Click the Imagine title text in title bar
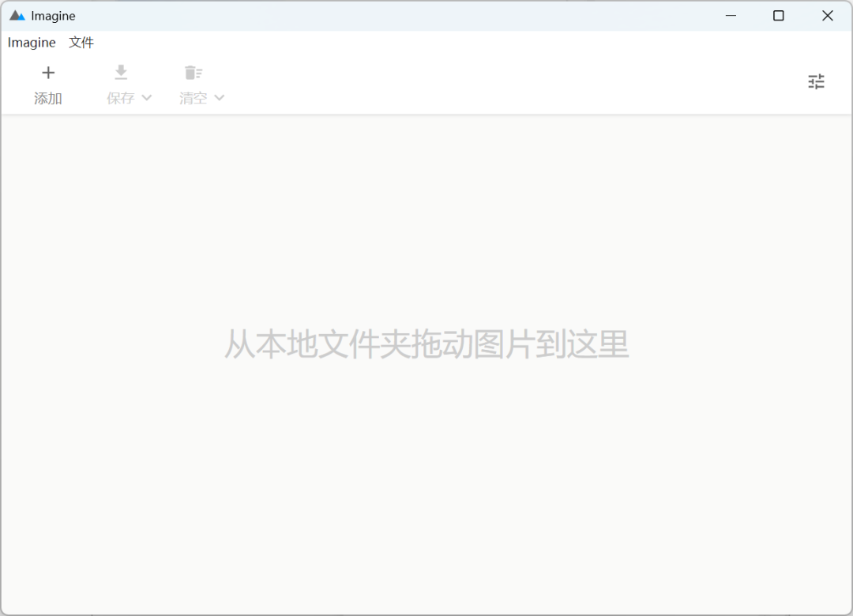853x616 pixels. point(54,16)
